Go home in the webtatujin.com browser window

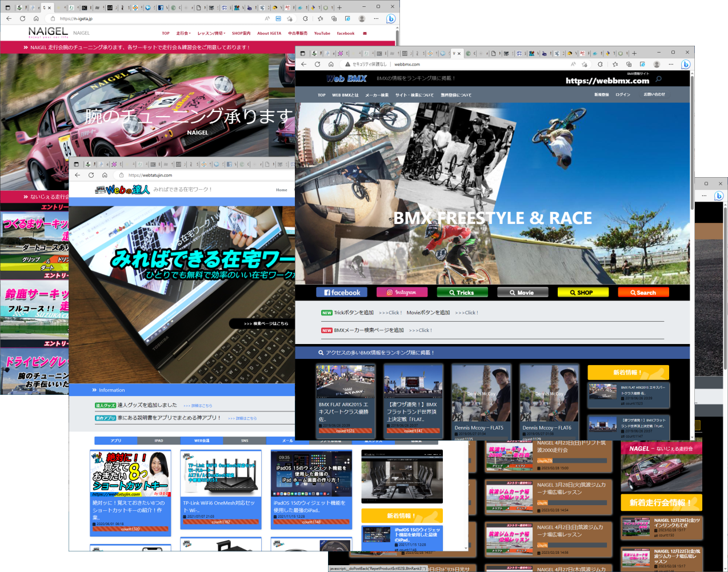coord(105,175)
